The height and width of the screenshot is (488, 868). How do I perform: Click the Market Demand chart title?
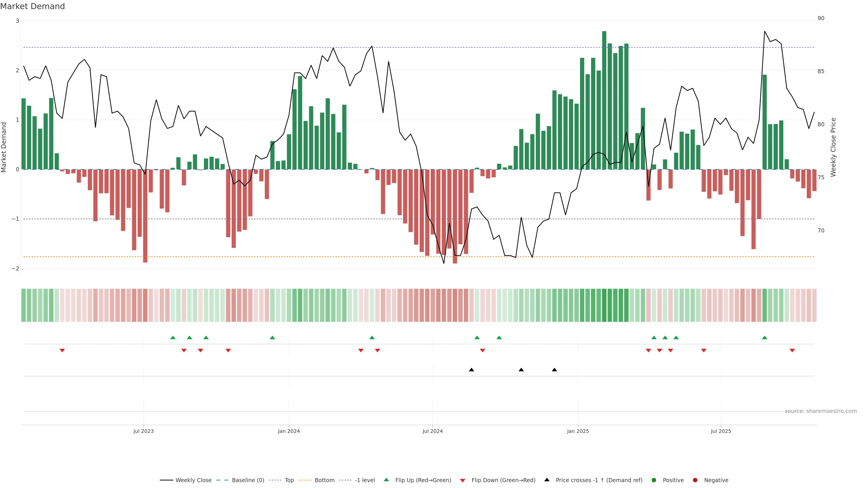tap(32, 6)
